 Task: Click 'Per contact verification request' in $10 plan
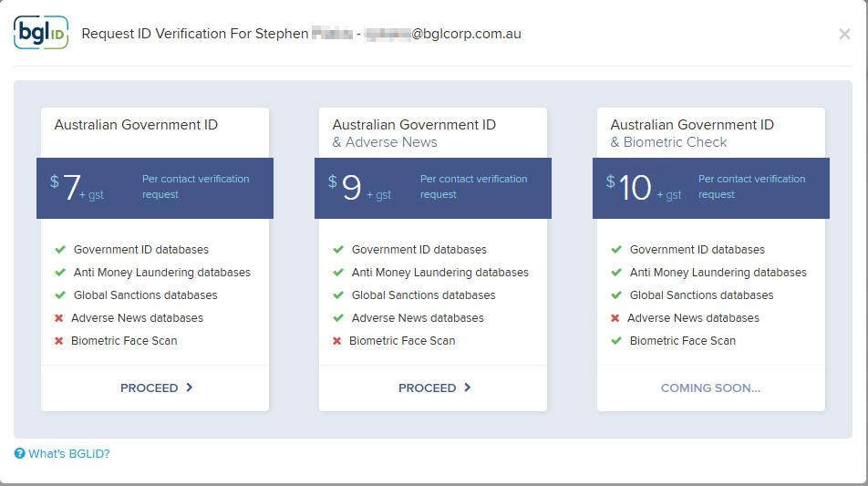[751, 187]
